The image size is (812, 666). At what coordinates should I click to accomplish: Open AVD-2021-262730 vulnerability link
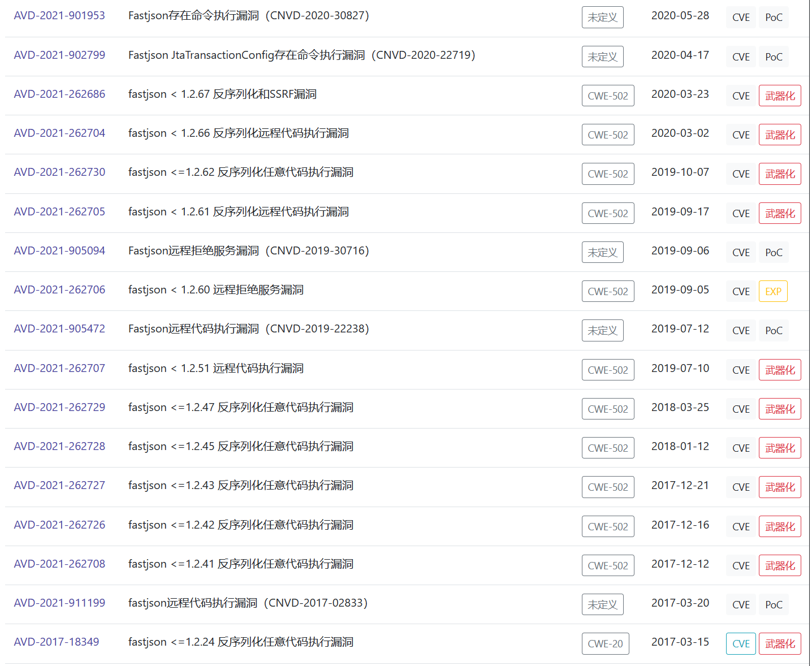pos(59,172)
